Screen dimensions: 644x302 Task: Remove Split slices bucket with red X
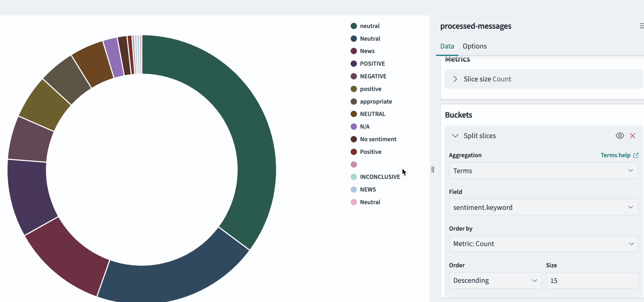coord(632,136)
